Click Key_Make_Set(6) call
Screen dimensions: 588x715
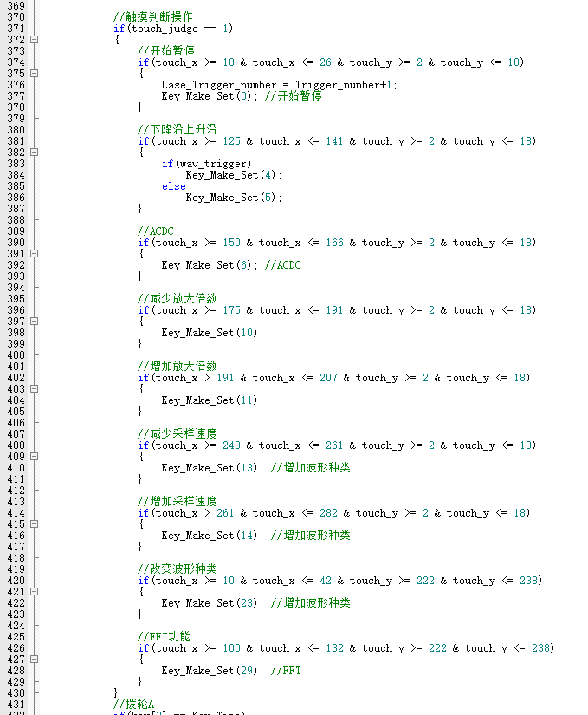point(210,265)
